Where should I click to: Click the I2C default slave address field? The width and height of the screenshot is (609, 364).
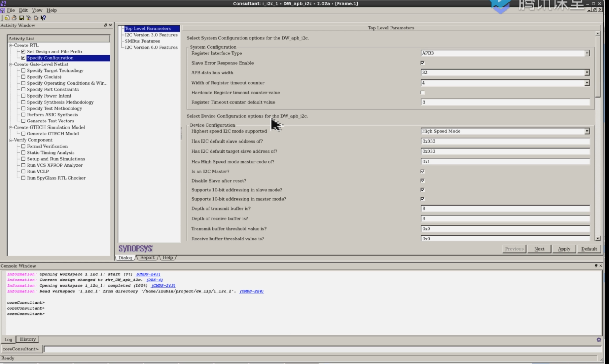(x=505, y=141)
